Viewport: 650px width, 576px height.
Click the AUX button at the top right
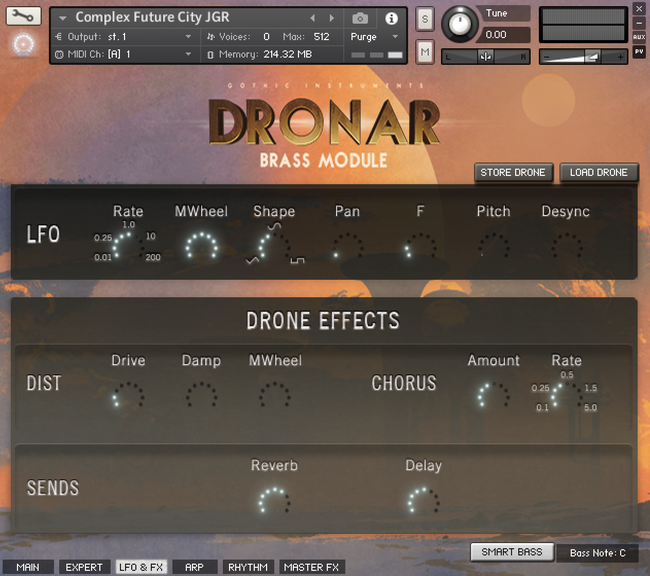639,37
